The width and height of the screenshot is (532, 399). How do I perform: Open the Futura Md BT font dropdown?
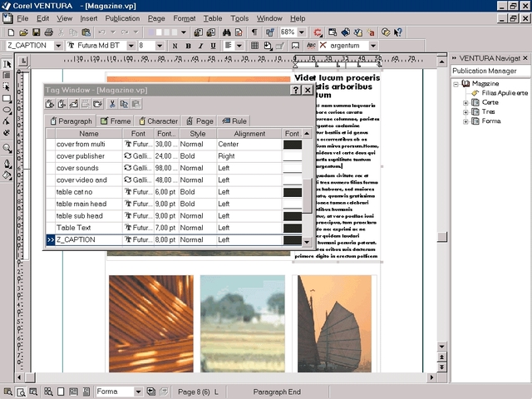pos(131,46)
